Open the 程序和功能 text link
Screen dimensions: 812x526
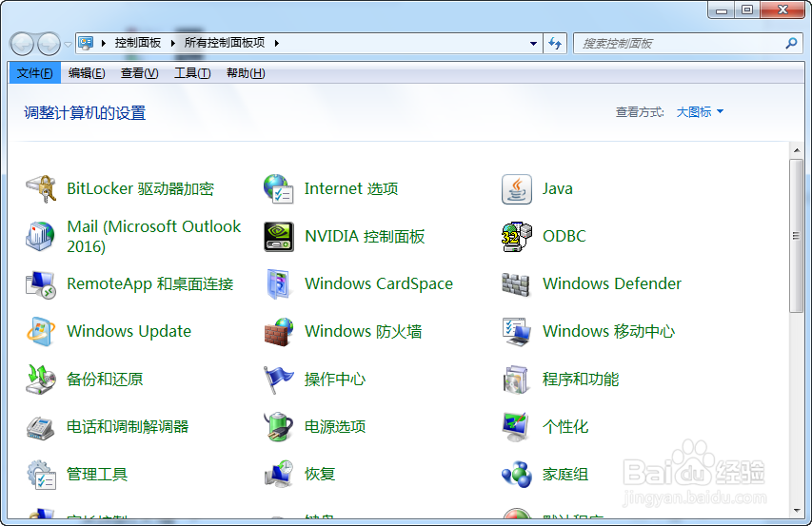[581, 380]
